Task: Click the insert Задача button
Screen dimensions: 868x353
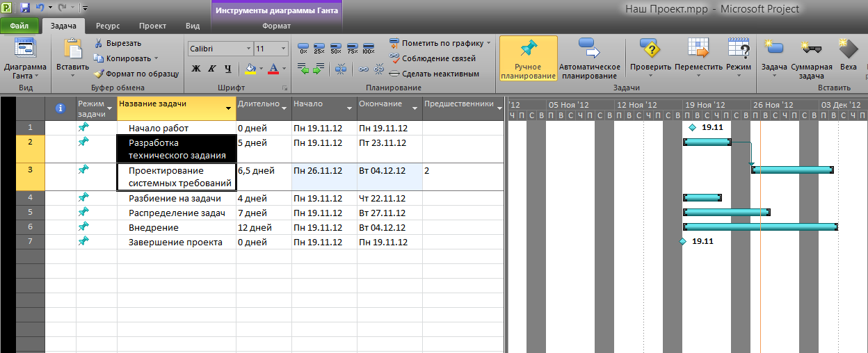Action: pos(774,57)
